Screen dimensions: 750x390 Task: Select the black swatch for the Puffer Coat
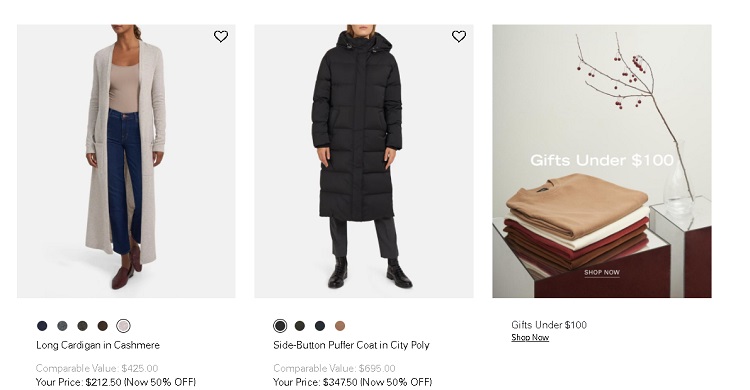coord(280,326)
